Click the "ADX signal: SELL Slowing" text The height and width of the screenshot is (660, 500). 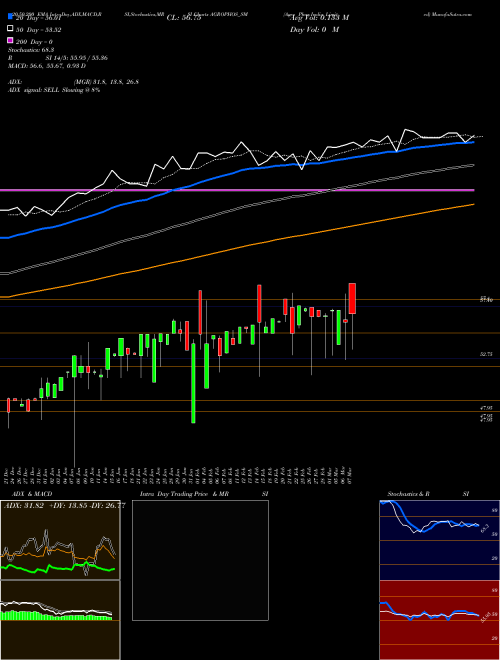(43, 90)
